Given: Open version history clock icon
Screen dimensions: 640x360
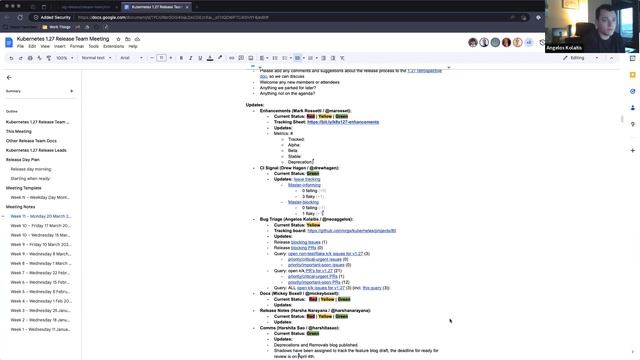Looking at the screenshot, I should [x=542, y=42].
